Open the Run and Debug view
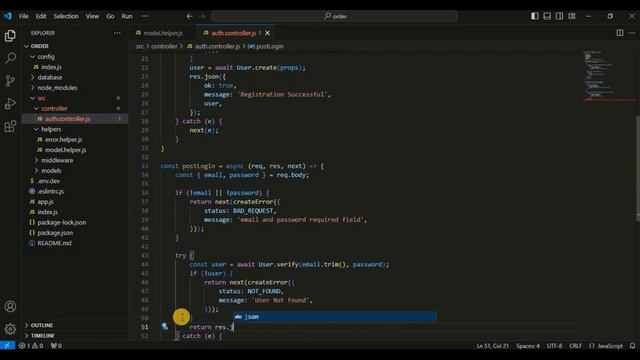This screenshot has height=360, width=640. click(10, 103)
